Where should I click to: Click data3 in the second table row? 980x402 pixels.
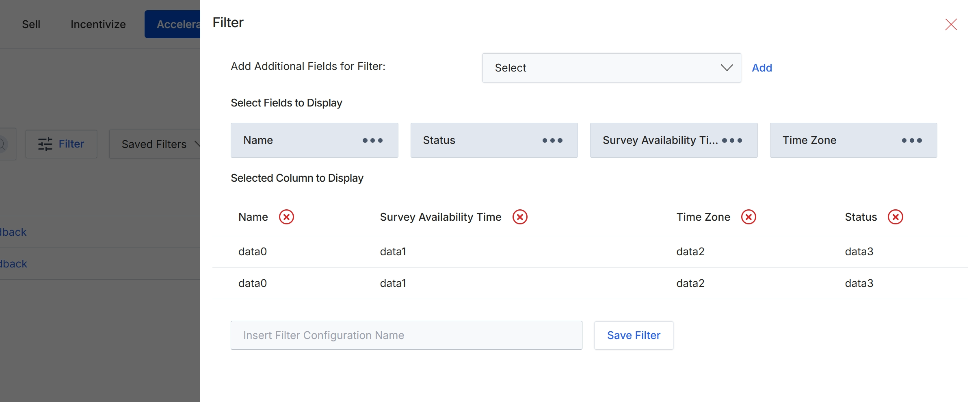click(x=859, y=283)
